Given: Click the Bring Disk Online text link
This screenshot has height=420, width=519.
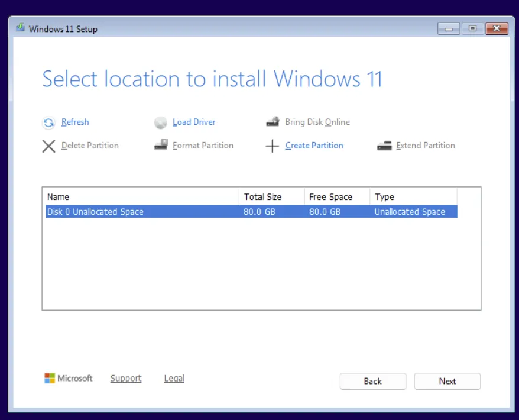Looking at the screenshot, I should [317, 122].
